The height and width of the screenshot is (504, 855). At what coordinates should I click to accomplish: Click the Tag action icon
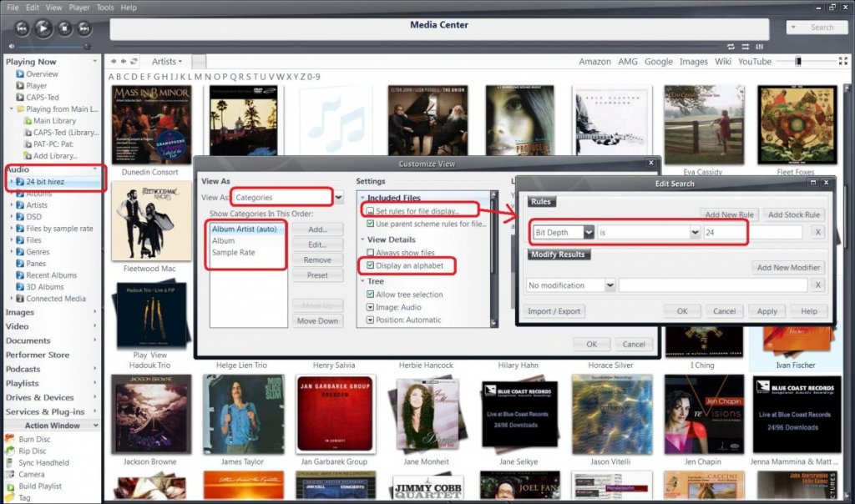click(x=10, y=497)
